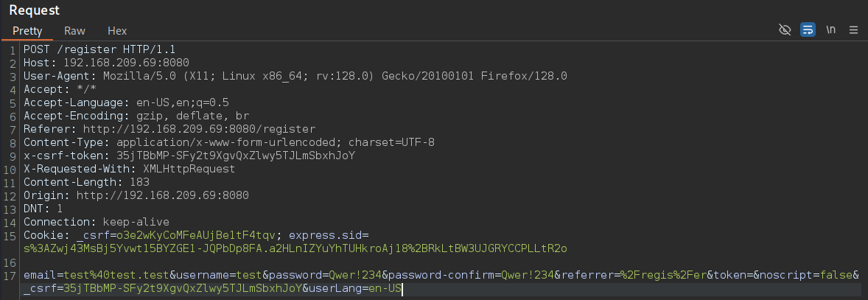Place cursor in the Host header line
Screen dimensions: 868x300
106,63
